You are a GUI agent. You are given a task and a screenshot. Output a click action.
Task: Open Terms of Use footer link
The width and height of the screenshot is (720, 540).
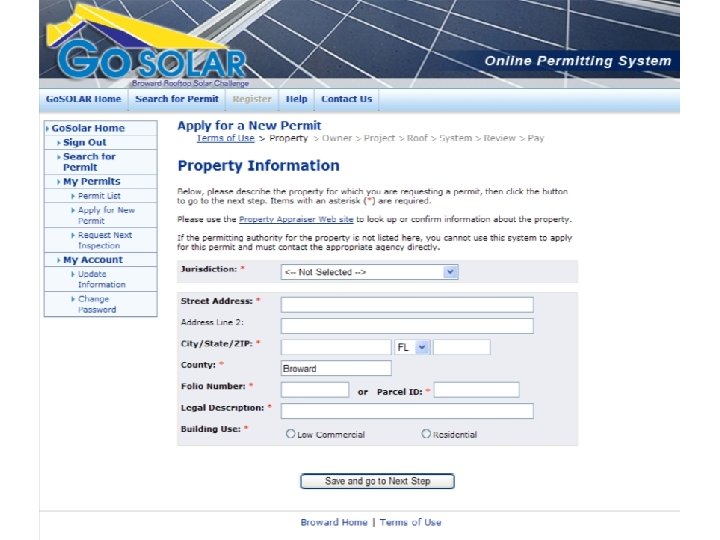pyautogui.click(x=411, y=523)
